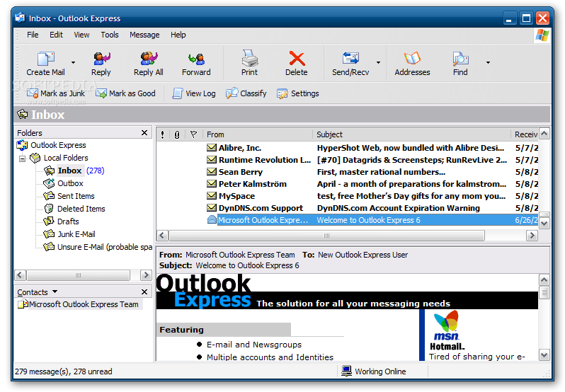Image resolution: width=565 pixels, height=392 pixels.
Task: Click preview pane scroll up arrow
Action: (544, 279)
